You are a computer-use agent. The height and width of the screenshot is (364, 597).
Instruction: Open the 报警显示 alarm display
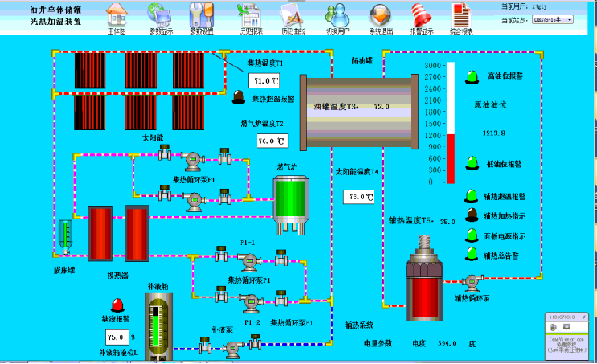click(x=421, y=16)
